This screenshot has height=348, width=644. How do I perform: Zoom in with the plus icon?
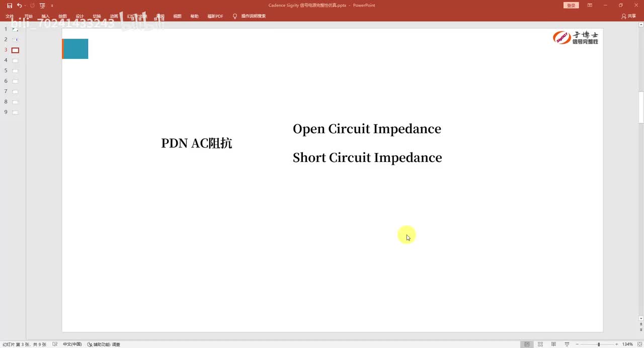point(617,344)
